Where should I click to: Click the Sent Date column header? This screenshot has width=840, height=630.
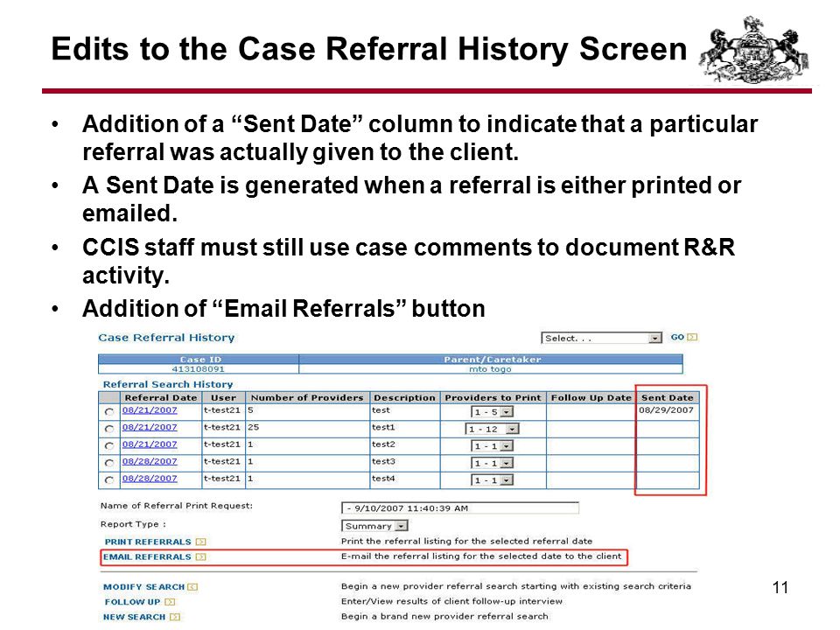coord(667,397)
